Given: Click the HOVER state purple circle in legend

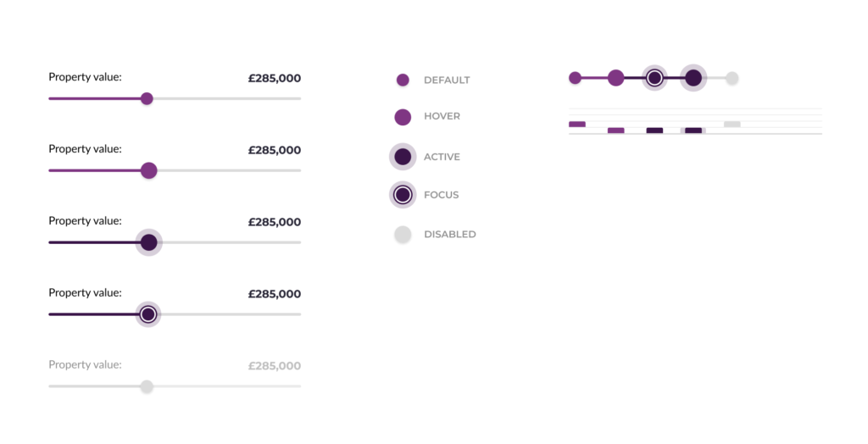Looking at the screenshot, I should 403,117.
